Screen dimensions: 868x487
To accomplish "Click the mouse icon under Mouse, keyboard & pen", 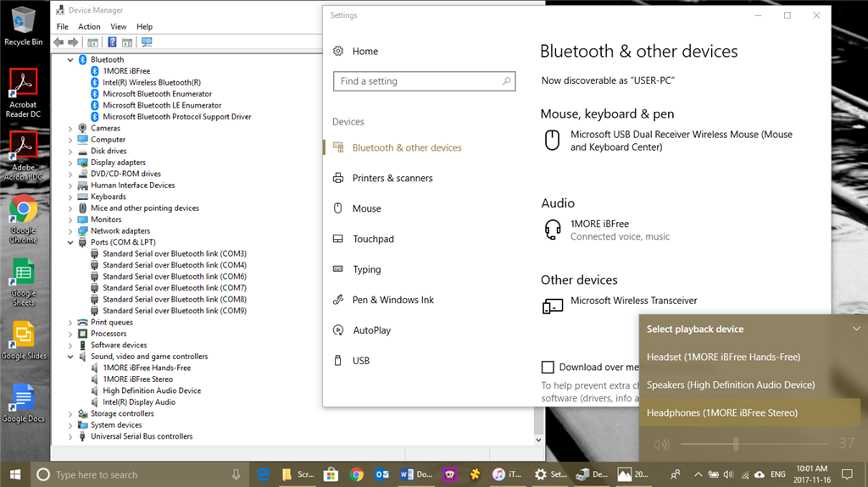I will point(552,140).
